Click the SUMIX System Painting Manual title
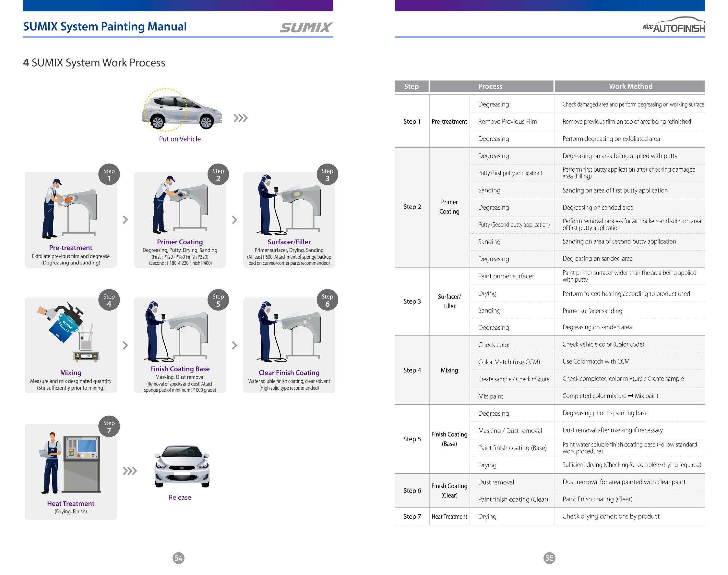The width and height of the screenshot is (728, 575). 105,26
